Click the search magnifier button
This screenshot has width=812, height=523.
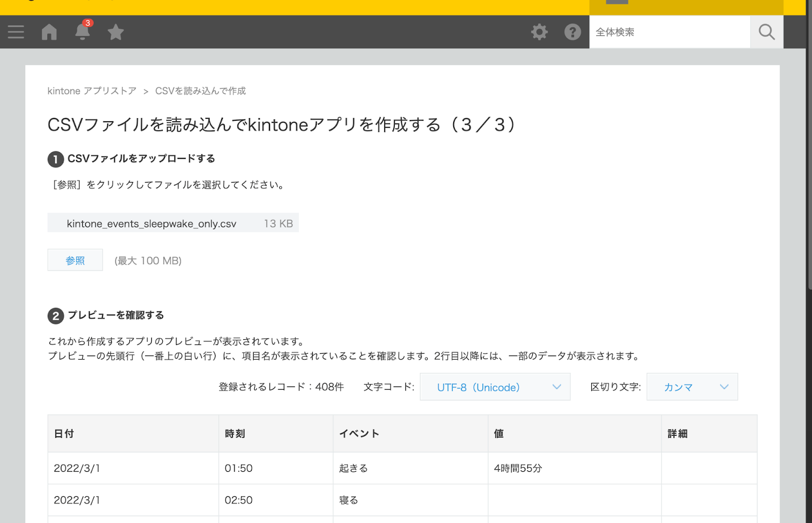[x=766, y=32]
